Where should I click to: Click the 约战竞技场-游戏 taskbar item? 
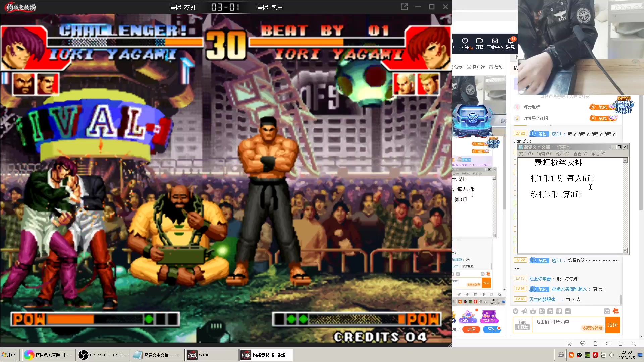[266, 355]
